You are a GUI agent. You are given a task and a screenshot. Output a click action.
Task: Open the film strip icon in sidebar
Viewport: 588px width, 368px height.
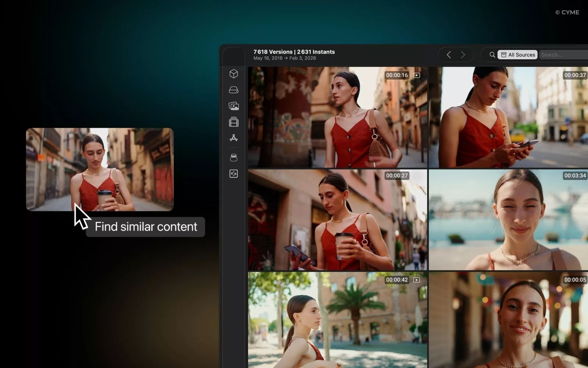click(x=233, y=122)
